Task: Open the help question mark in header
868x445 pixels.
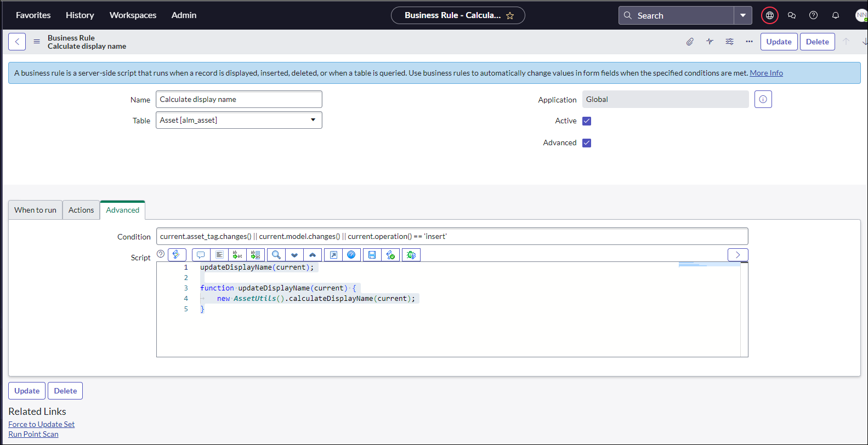Action: coord(814,15)
